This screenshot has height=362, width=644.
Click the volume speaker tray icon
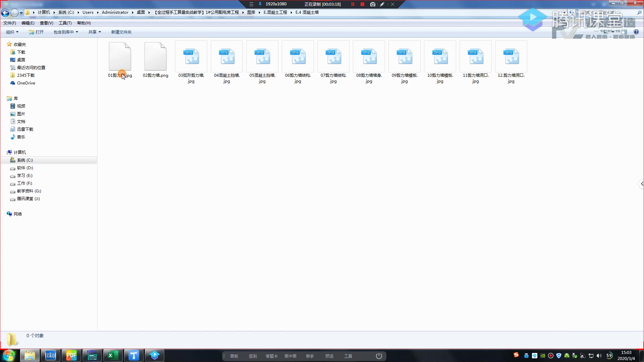(599, 356)
